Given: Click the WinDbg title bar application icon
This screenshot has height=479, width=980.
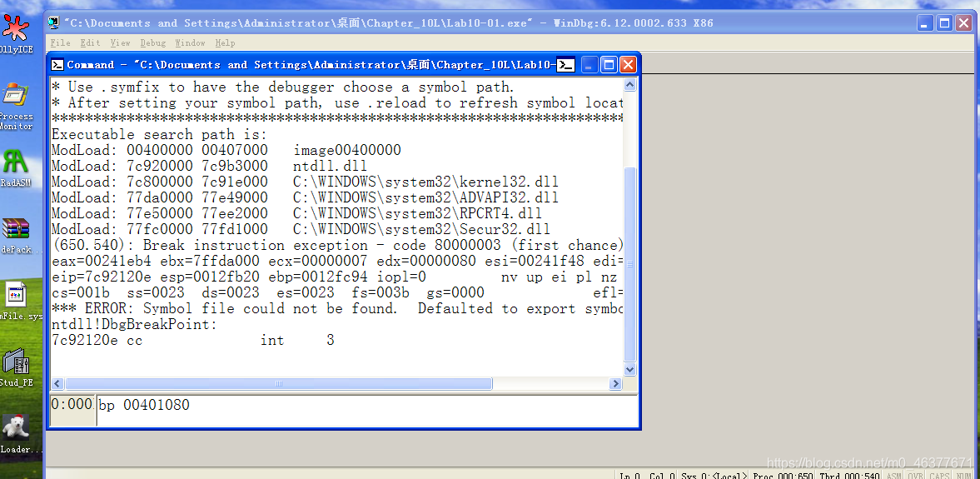Looking at the screenshot, I should (54, 23).
